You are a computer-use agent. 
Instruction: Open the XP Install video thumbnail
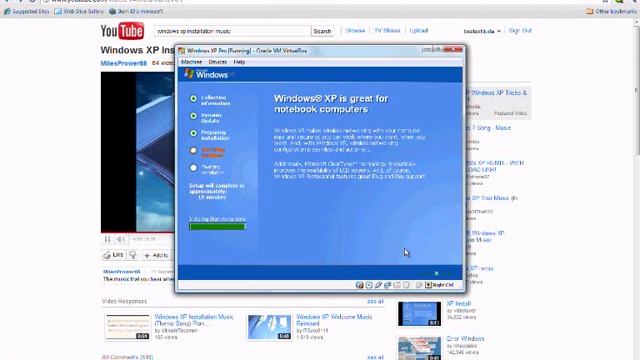click(420, 314)
